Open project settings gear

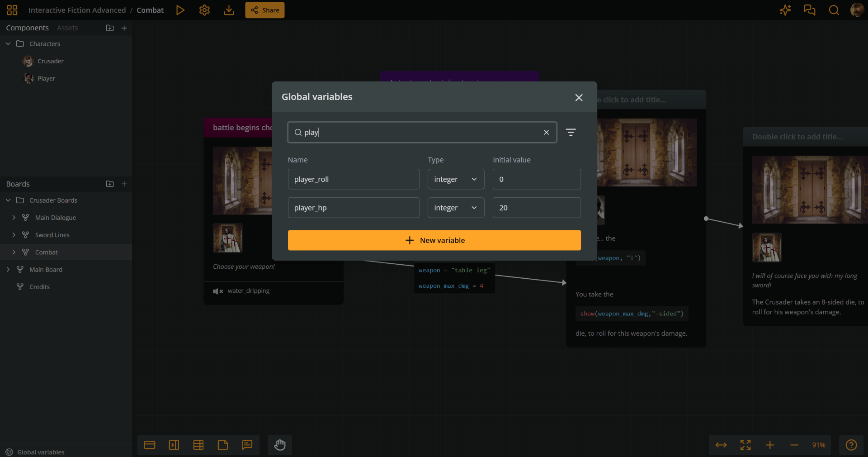pos(204,10)
